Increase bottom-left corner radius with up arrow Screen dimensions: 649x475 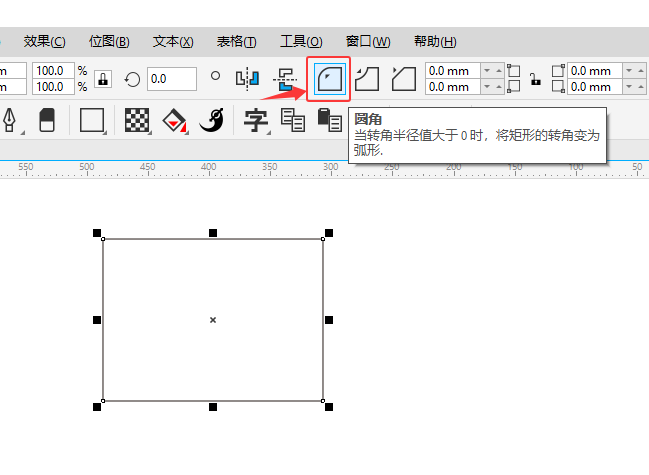coord(498,86)
